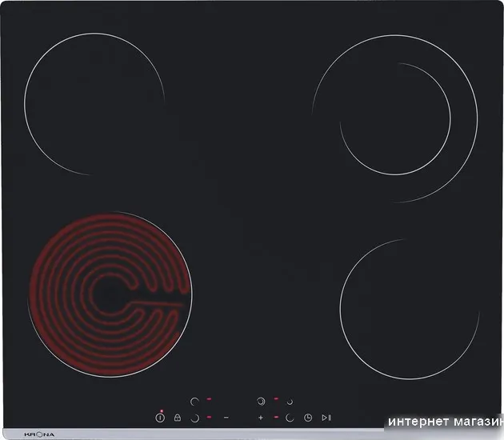Select the rear-right double-ring zone icon

coord(261,401)
